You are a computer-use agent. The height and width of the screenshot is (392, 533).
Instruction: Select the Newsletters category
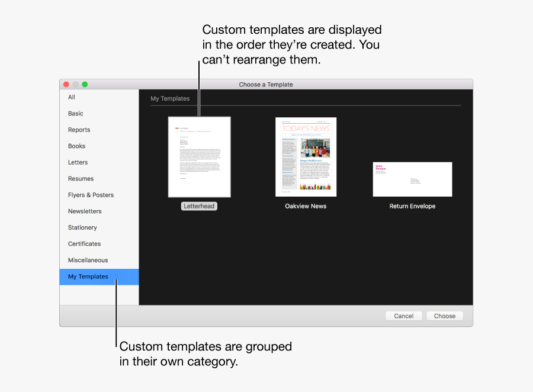(99, 211)
